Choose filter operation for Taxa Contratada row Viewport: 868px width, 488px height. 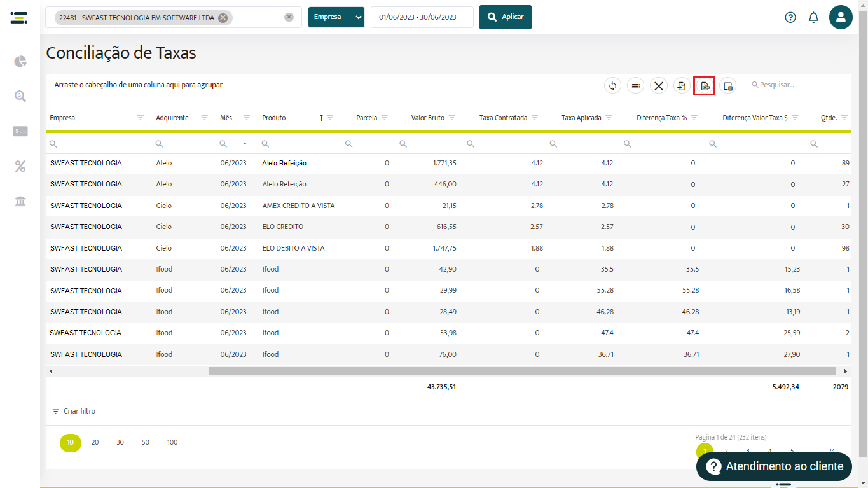click(471, 144)
